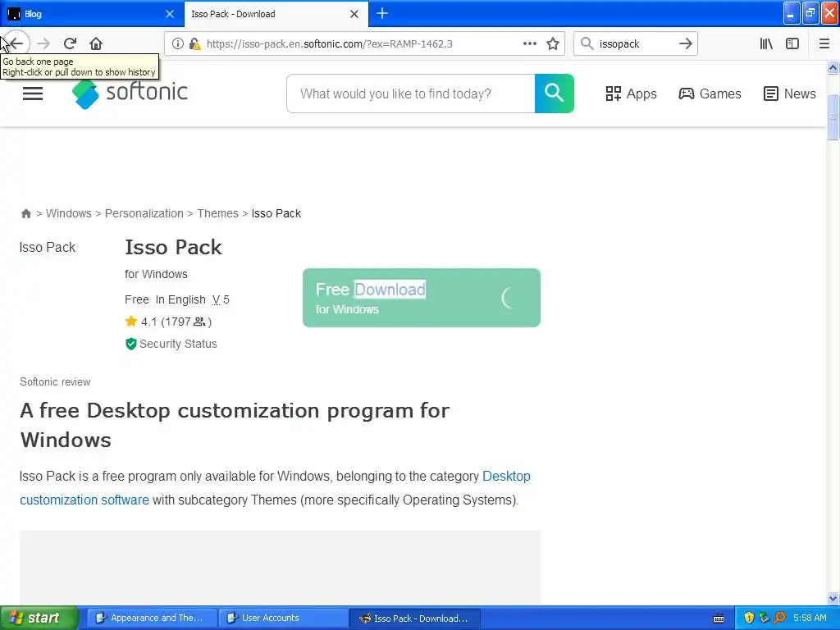
Task: Click the yellow rating star
Action: 130,322
